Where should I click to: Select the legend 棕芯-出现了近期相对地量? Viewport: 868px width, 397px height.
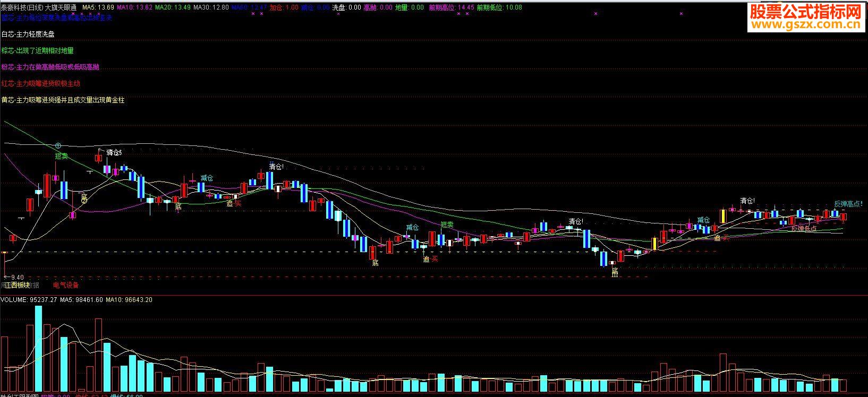coord(37,50)
